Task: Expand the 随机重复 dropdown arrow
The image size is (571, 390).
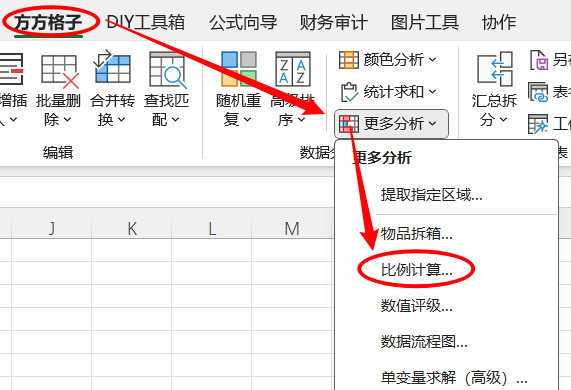Action: click(x=247, y=119)
